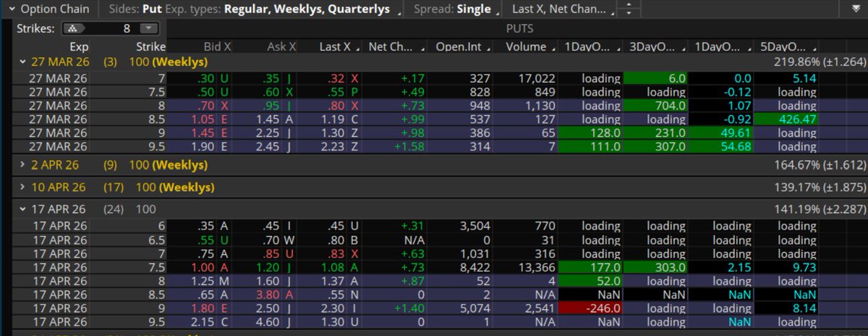
Task: Click the Bid X column header
Action: coord(217,46)
